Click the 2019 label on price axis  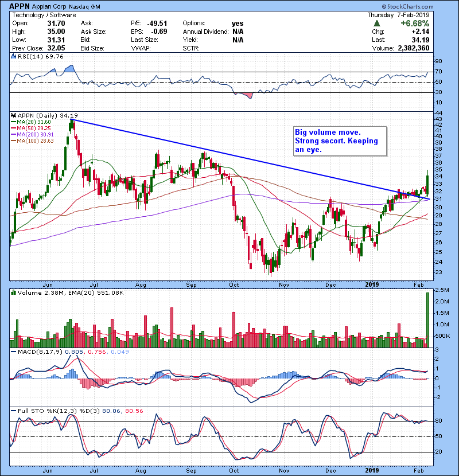pyautogui.click(x=372, y=284)
